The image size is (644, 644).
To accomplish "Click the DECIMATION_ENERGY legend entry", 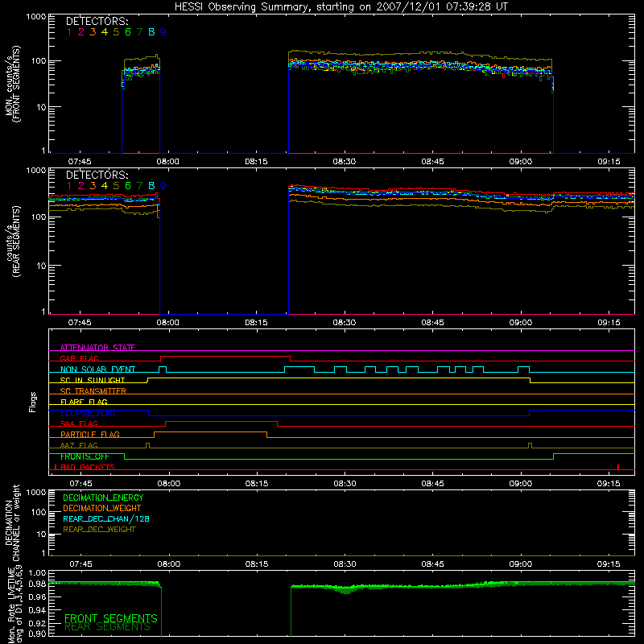I will tap(103, 497).
